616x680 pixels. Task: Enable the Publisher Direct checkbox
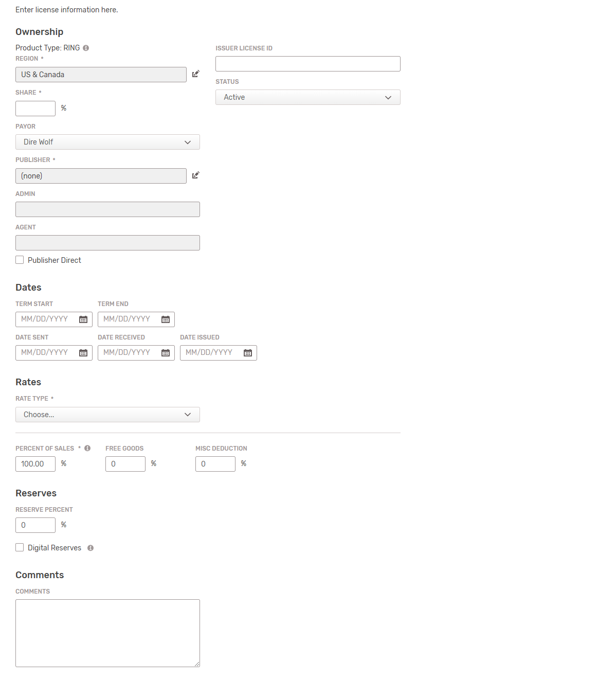[x=20, y=260]
